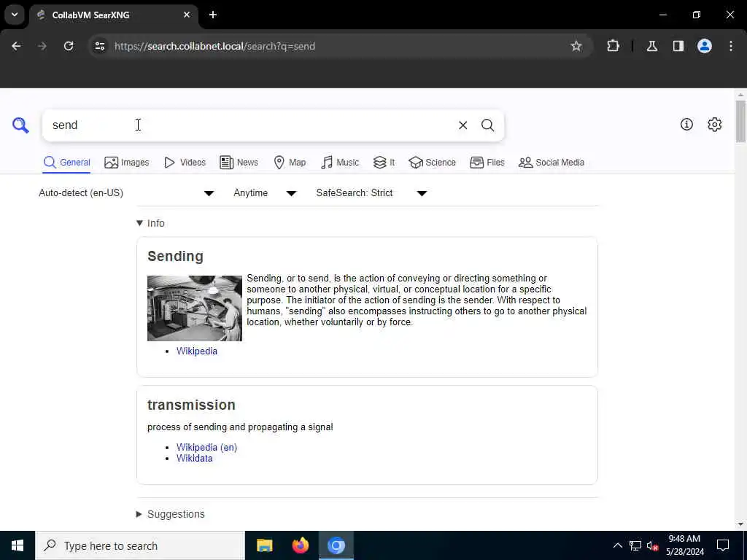Viewport: 747px width, 560px height.
Task: Click the Sending article thumbnail image
Action: (x=194, y=308)
